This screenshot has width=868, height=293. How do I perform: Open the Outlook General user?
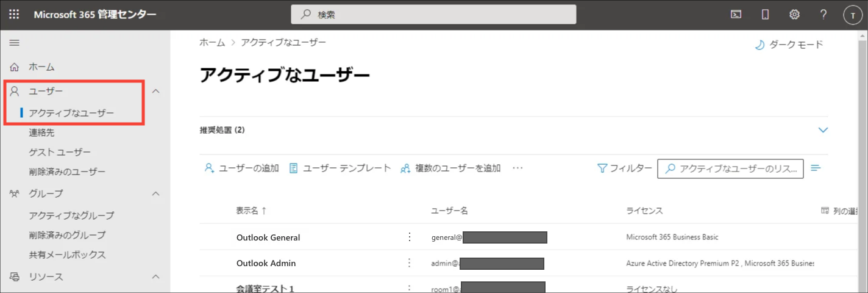268,237
